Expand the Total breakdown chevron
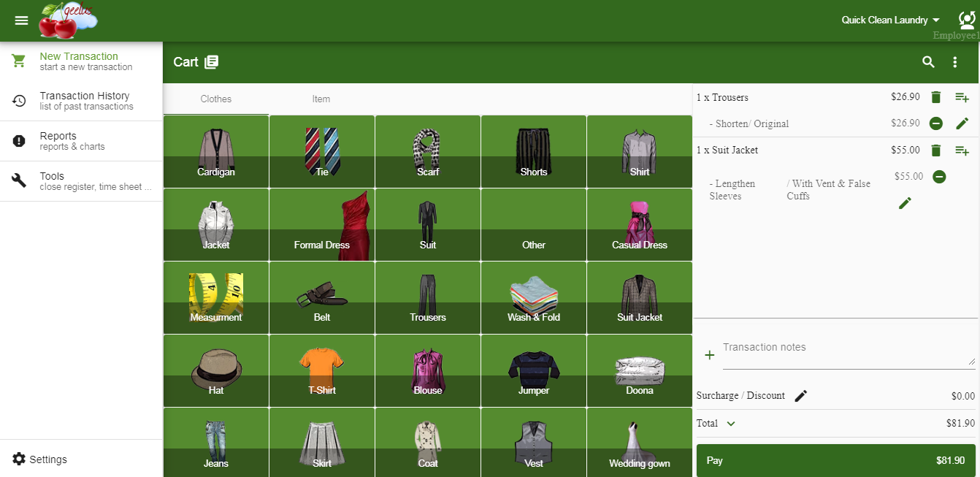 tap(731, 424)
